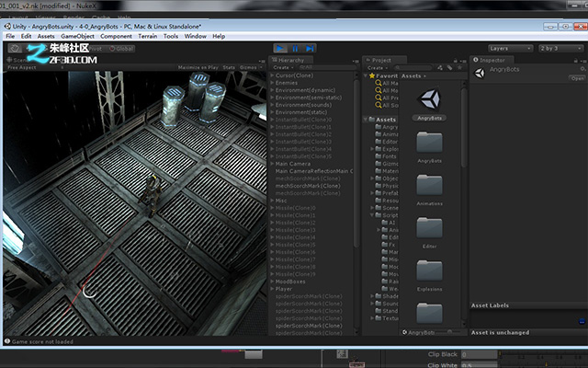Click the Project search field
588x368 pixels.
[413, 68]
